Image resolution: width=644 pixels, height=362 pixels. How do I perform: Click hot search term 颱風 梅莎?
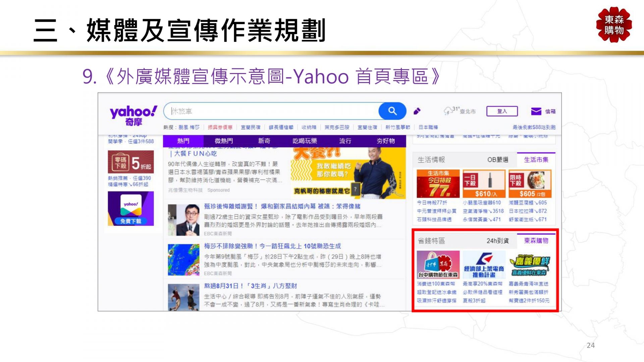coord(189,127)
